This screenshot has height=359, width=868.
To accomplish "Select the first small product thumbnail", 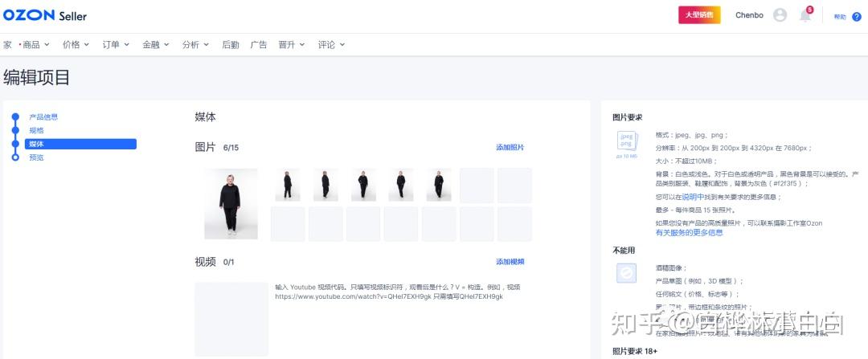I will point(288,185).
